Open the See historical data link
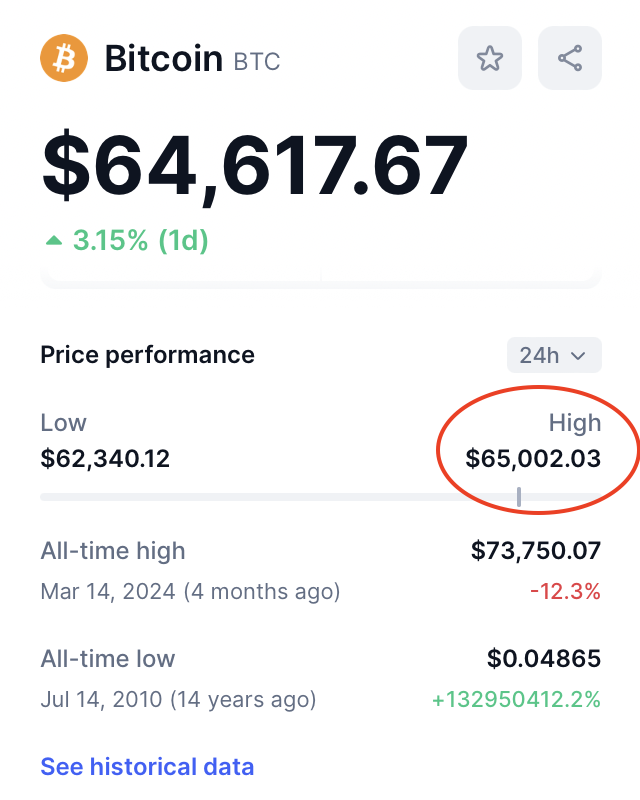The height and width of the screenshot is (800, 640). pyautogui.click(x=147, y=767)
